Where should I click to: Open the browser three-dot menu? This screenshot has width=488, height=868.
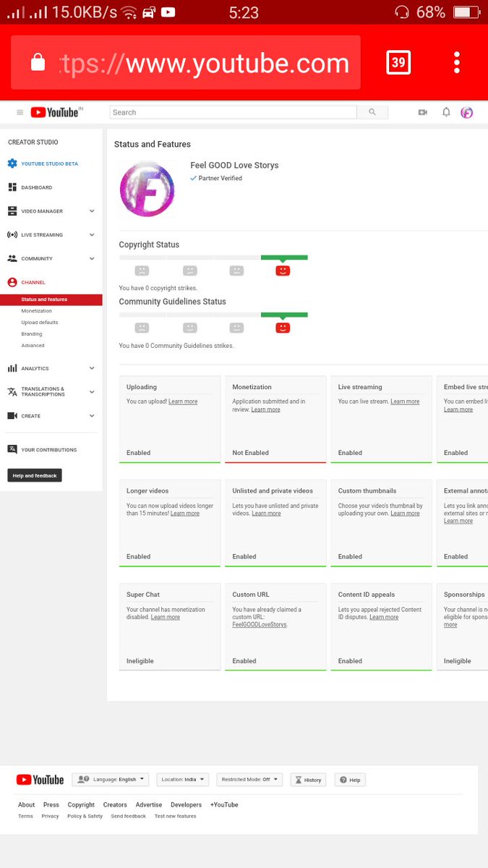pos(457,62)
